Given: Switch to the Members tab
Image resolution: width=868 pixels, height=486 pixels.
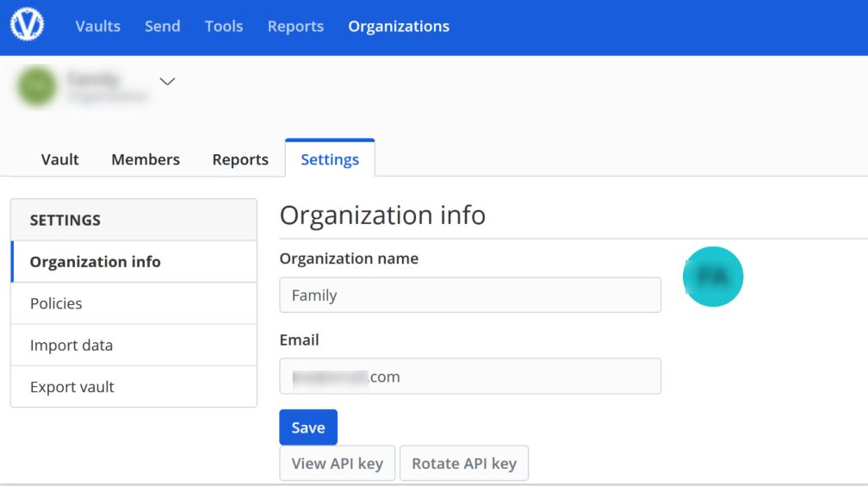Looking at the screenshot, I should (x=146, y=159).
